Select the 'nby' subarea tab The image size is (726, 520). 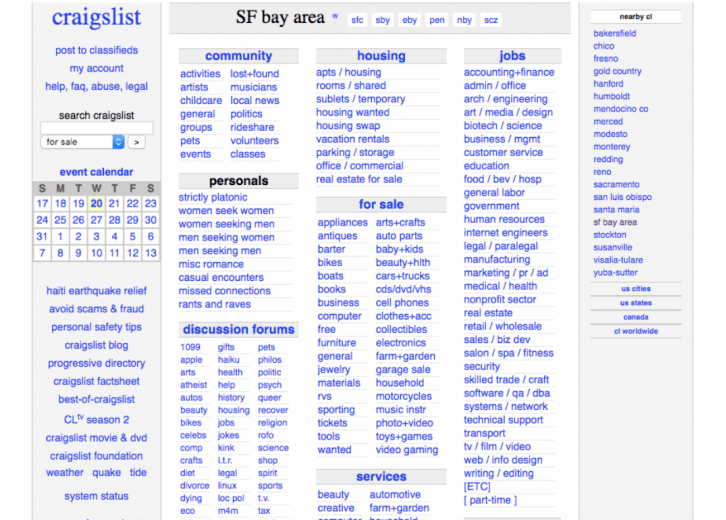click(464, 20)
